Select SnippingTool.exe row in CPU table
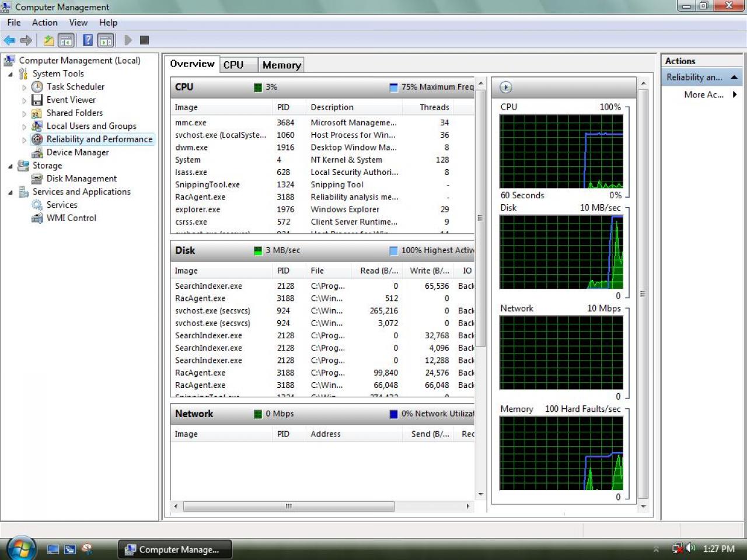Viewport: 747px width, 560px height. 322,184
